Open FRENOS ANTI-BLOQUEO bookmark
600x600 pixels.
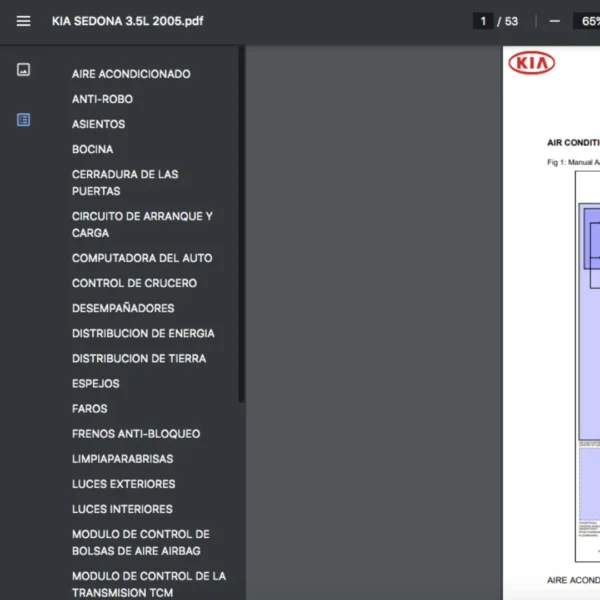[x=136, y=434]
